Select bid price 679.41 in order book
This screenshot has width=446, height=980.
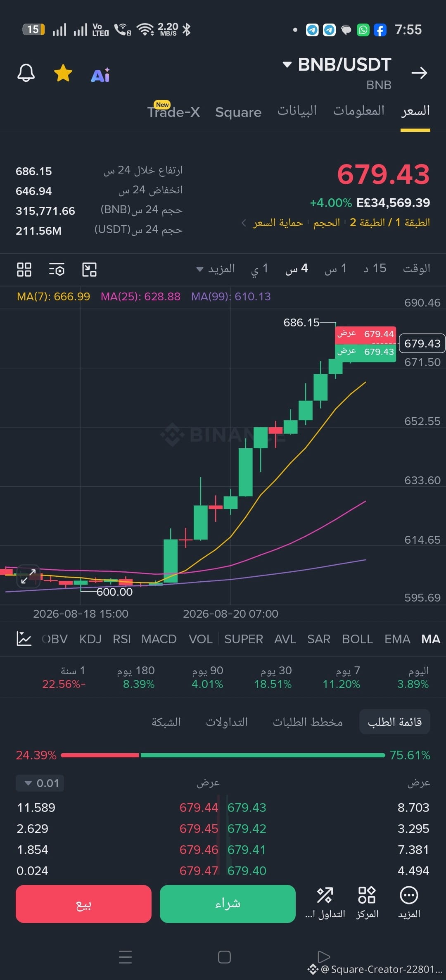coord(247,849)
